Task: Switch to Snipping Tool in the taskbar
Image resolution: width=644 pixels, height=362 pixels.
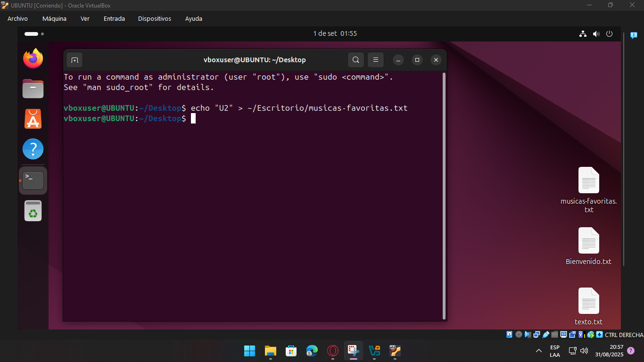Action: tap(354, 350)
